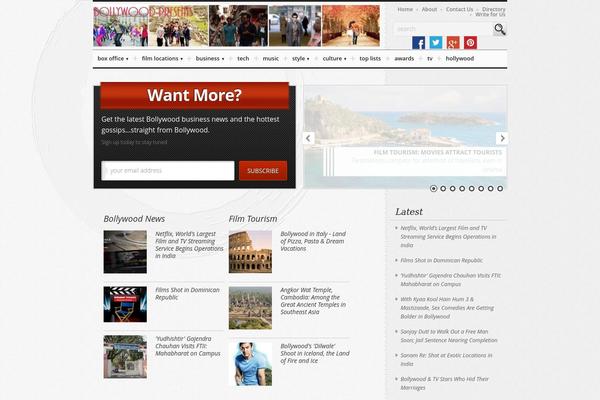Viewport: 600px width, 400px height.
Task: Open the tech menu item
Action: coord(243,59)
